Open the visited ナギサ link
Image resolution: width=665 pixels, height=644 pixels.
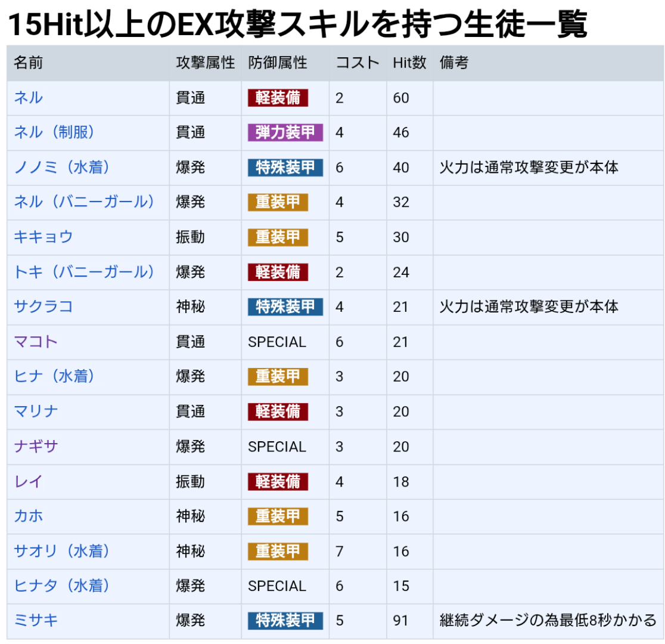[x=36, y=447]
